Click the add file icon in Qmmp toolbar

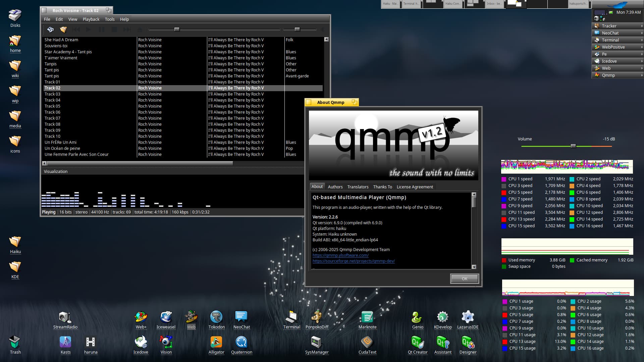point(50,29)
